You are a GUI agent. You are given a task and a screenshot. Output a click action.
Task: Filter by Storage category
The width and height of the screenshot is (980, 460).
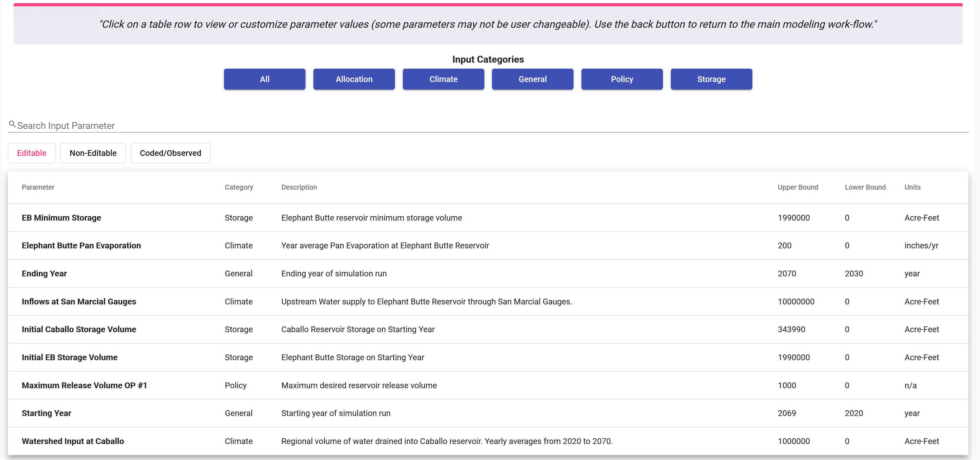click(711, 79)
